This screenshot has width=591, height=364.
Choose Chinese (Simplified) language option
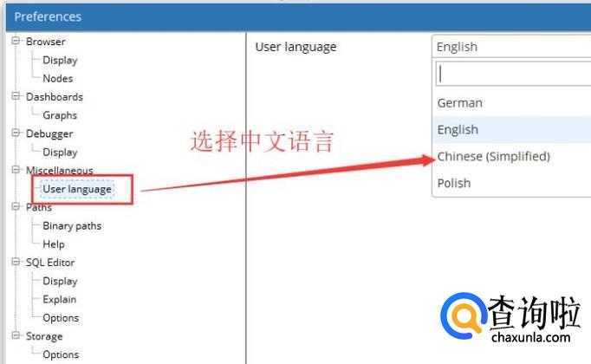pos(511,156)
